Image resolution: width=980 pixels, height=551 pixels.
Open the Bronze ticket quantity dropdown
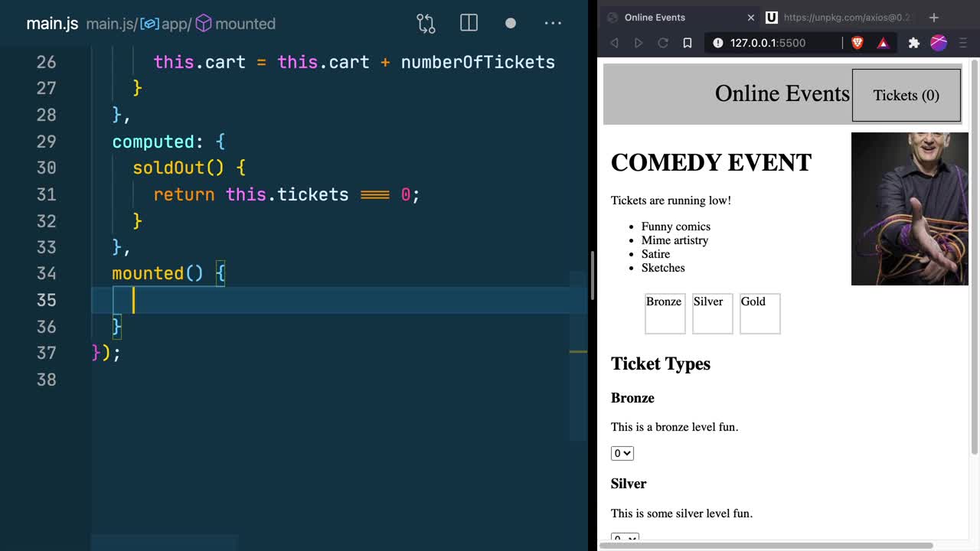622,453
